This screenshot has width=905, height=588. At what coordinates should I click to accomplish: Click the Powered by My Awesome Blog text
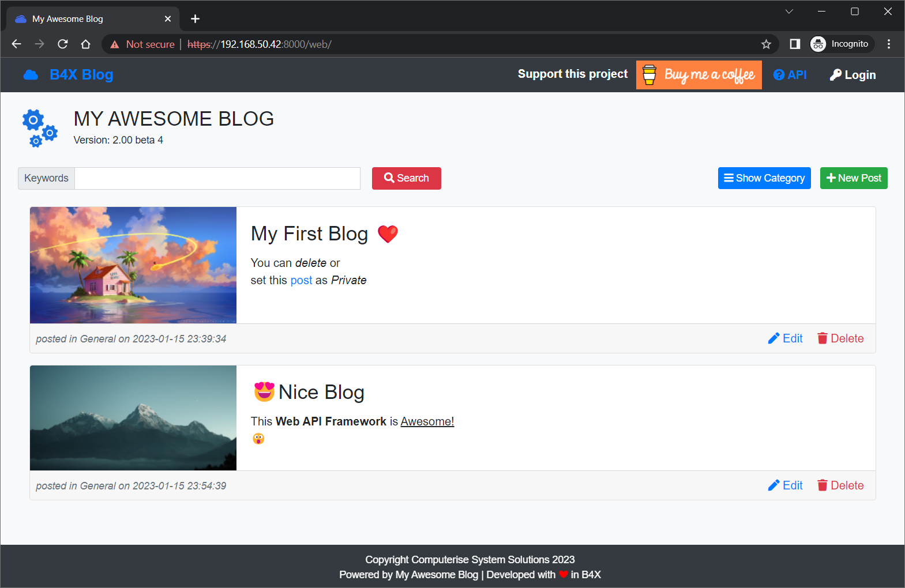(x=409, y=575)
